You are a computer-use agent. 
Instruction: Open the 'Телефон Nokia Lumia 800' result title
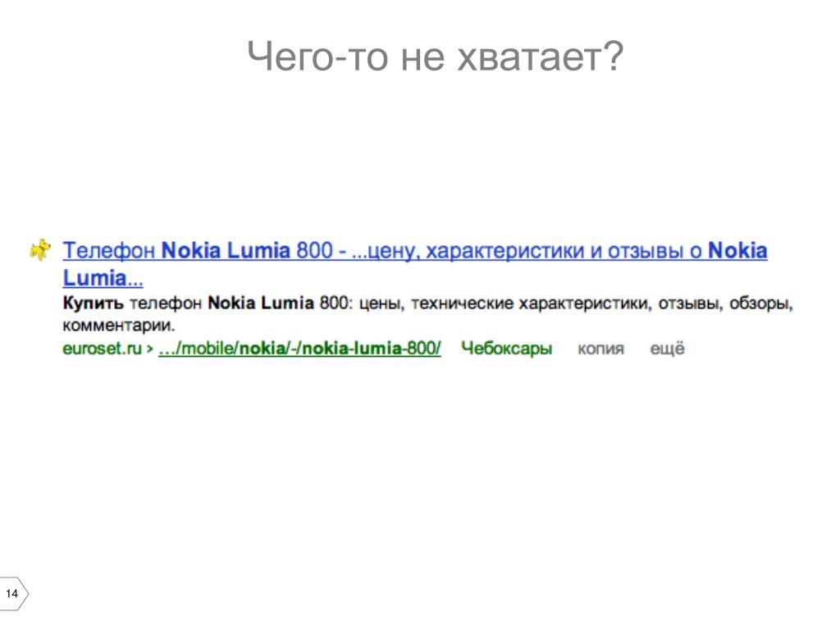click(415, 264)
